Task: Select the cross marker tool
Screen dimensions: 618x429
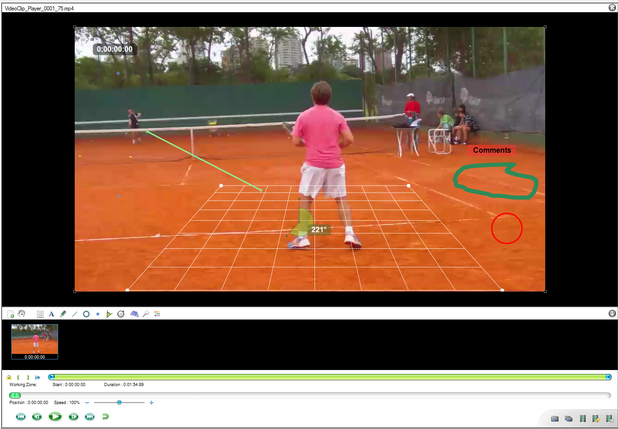Action: [x=97, y=314]
